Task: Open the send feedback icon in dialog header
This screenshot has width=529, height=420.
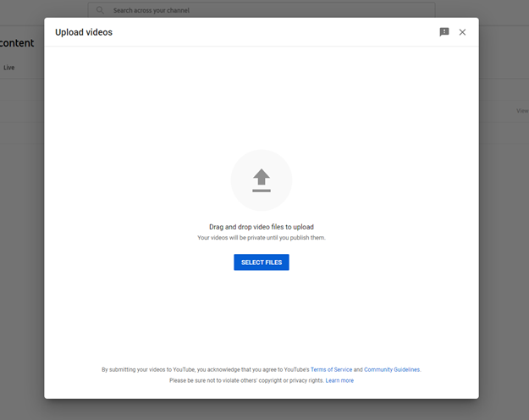Action: (444, 32)
